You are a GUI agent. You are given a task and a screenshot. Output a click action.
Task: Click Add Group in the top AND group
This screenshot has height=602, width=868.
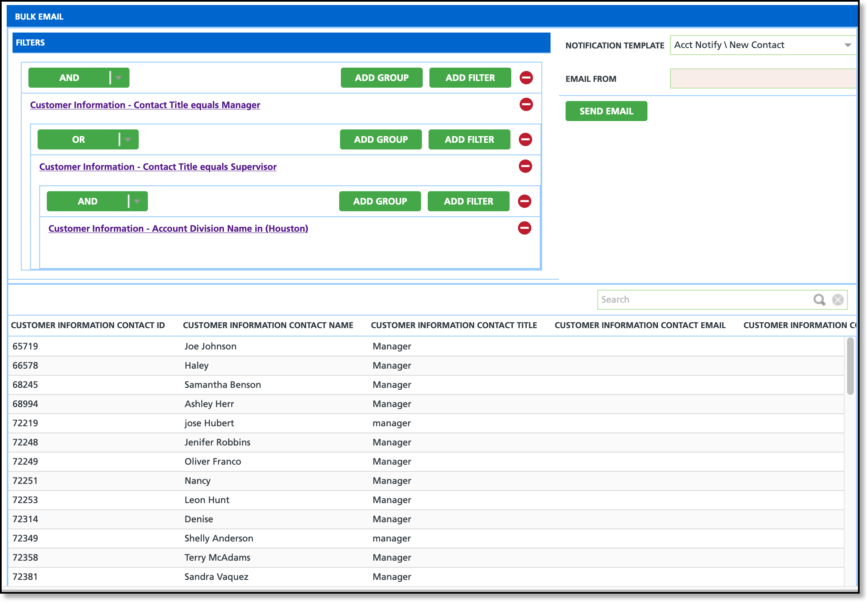point(381,78)
